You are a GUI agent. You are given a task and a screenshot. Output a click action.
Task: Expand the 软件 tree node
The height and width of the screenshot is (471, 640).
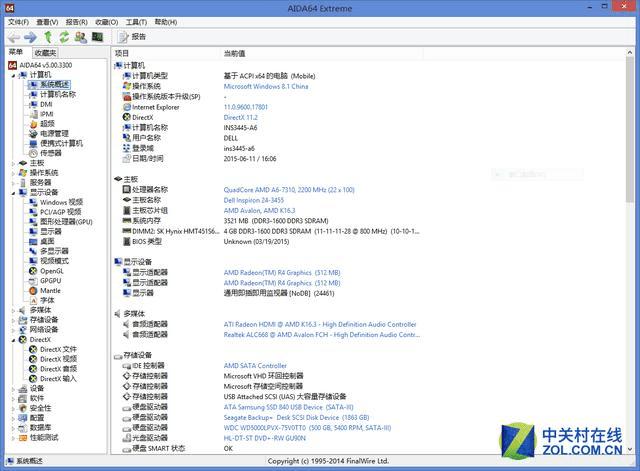13,399
